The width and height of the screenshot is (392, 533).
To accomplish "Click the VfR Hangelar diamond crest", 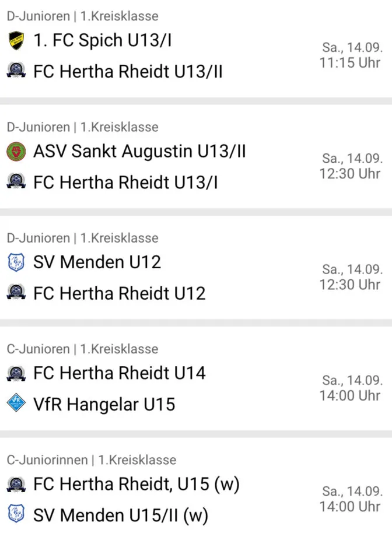I will tap(16, 403).
